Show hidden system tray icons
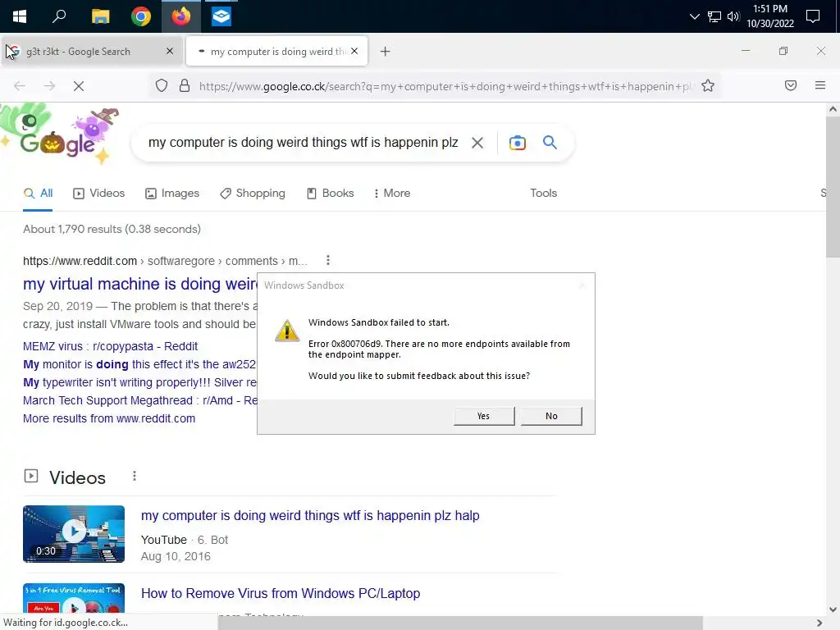Image resolution: width=840 pixels, height=630 pixels. pyautogui.click(x=694, y=16)
